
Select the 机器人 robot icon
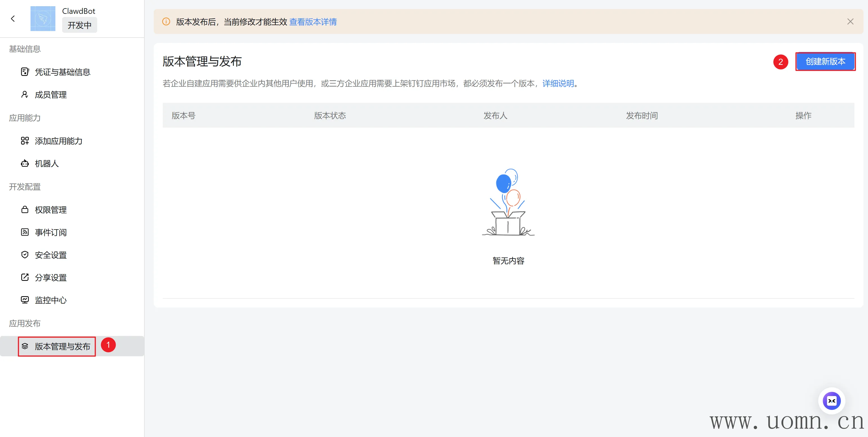[x=25, y=164]
